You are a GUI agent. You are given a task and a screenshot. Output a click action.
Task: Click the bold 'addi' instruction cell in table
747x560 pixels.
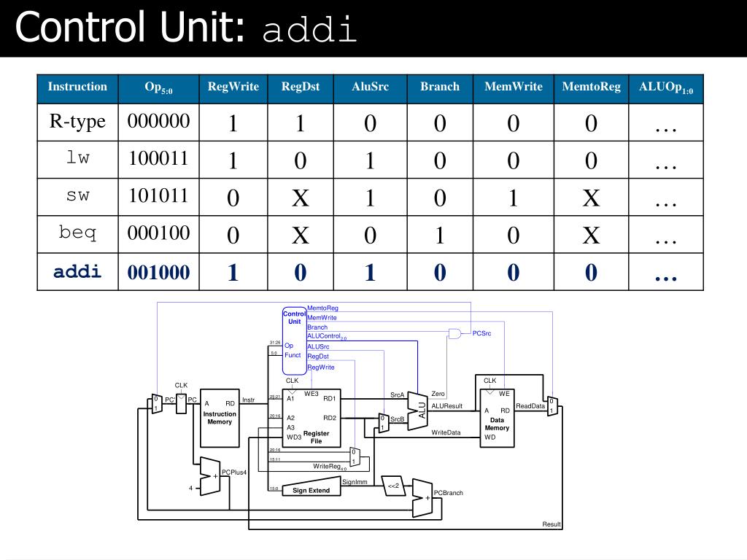(x=77, y=271)
